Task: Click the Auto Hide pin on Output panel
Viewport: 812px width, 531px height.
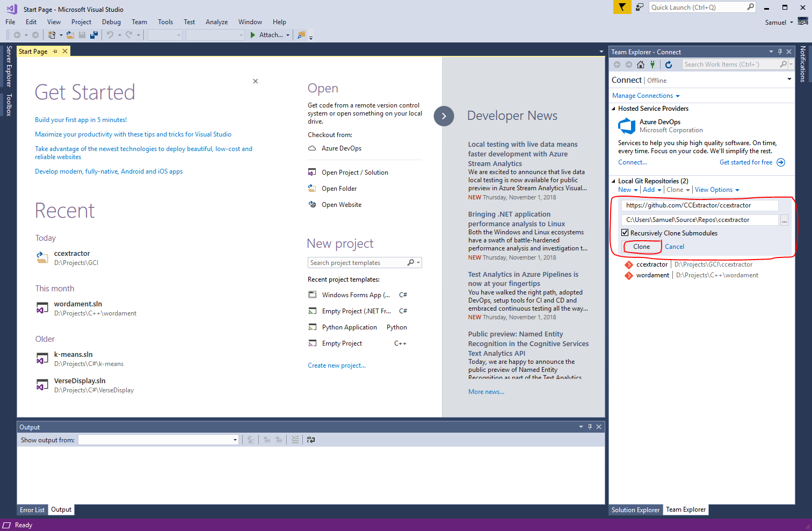Action: [590, 427]
